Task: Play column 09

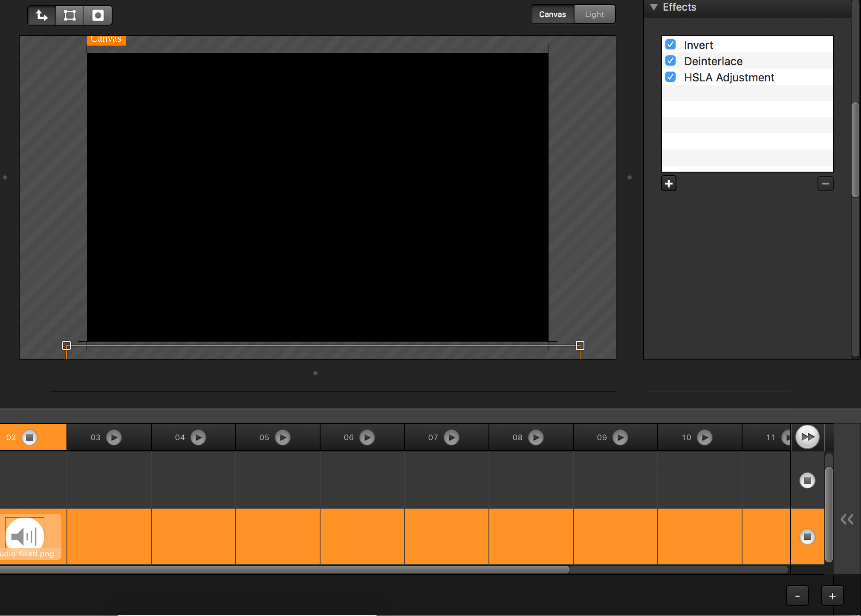Action: pyautogui.click(x=620, y=438)
